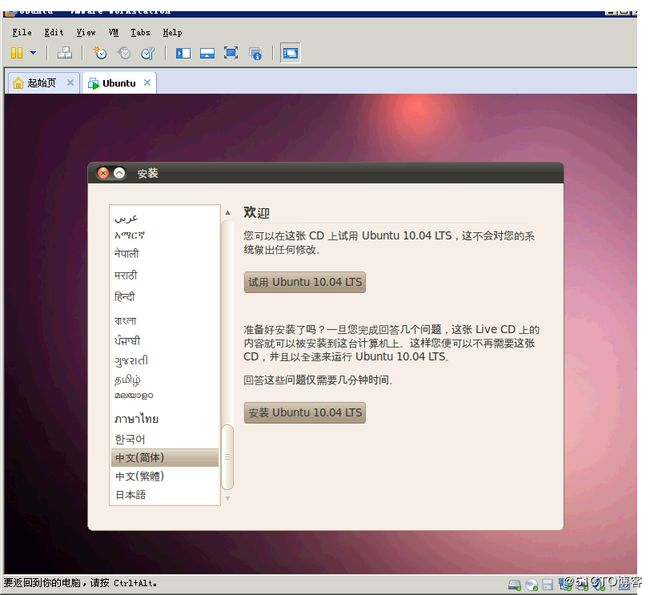Click the network computers toolbar icon
This screenshot has width=650, height=595.
(64, 53)
